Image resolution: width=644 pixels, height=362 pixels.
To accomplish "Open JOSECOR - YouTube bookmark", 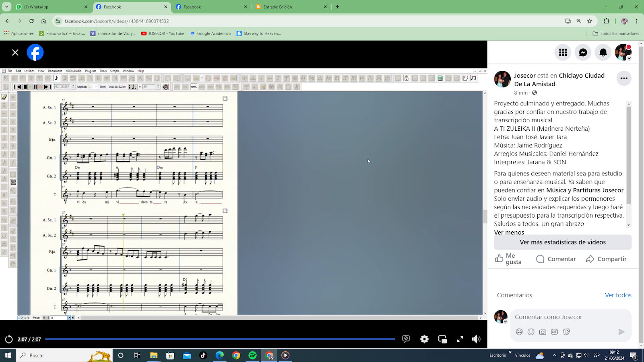I will pos(163,33).
